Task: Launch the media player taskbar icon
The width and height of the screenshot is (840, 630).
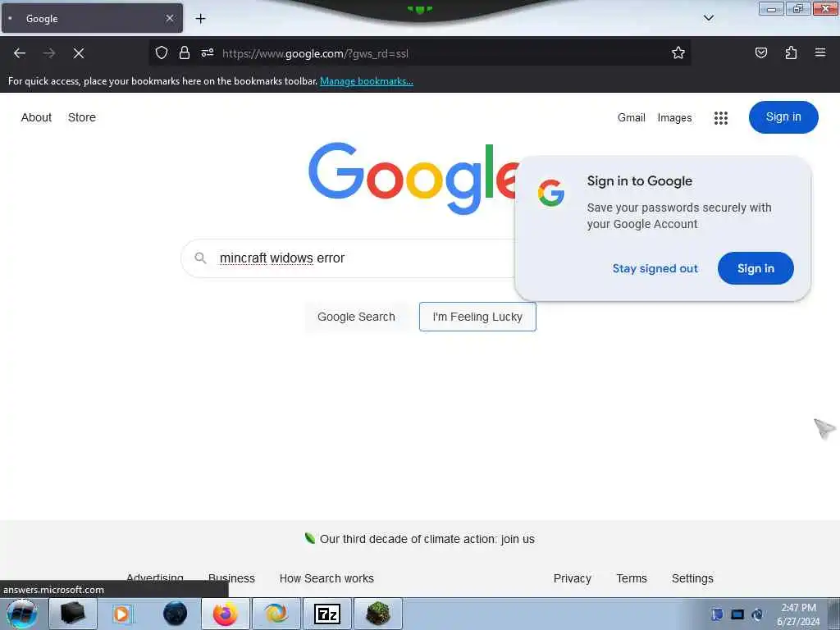Action: 121,614
